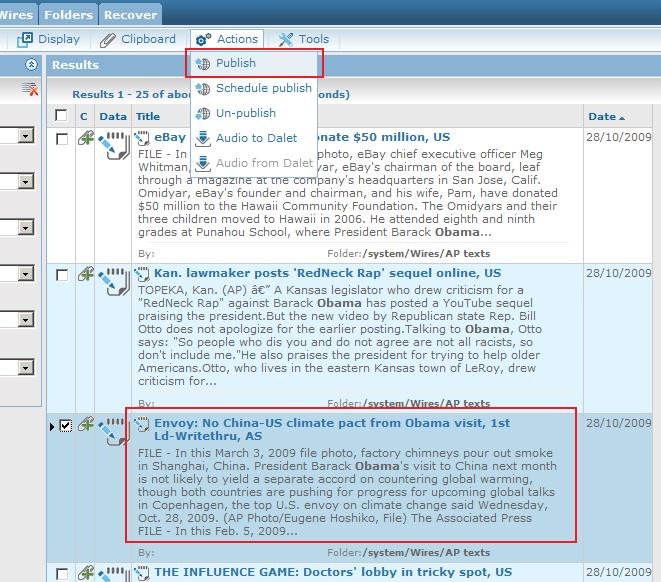The width and height of the screenshot is (661, 582).
Task: Click the Clipboard paperclip icon
Action: tap(107, 40)
